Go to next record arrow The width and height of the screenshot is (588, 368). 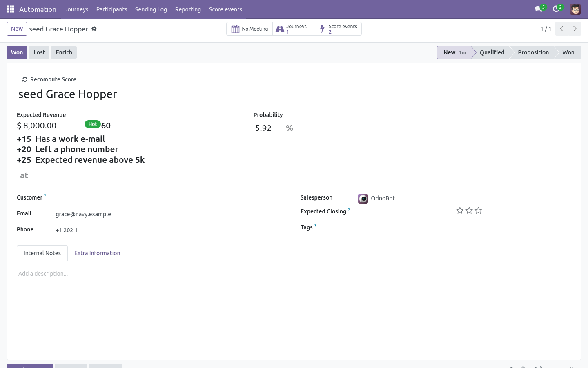[x=575, y=29]
